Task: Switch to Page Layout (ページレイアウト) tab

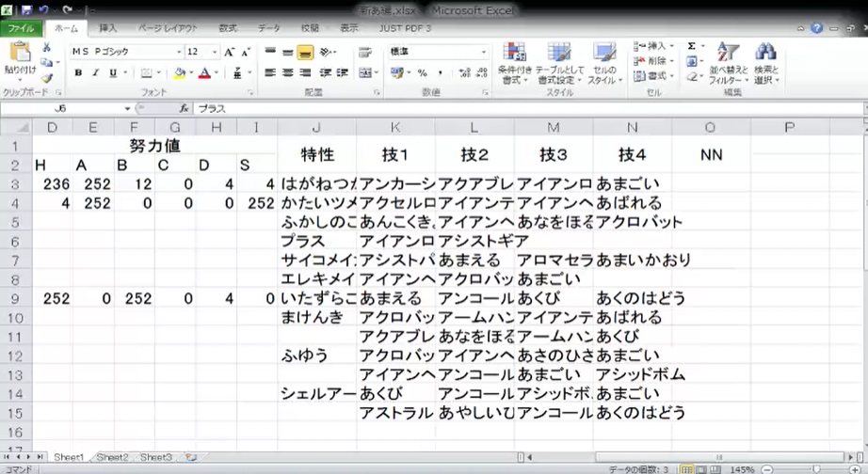Action: tap(168, 27)
